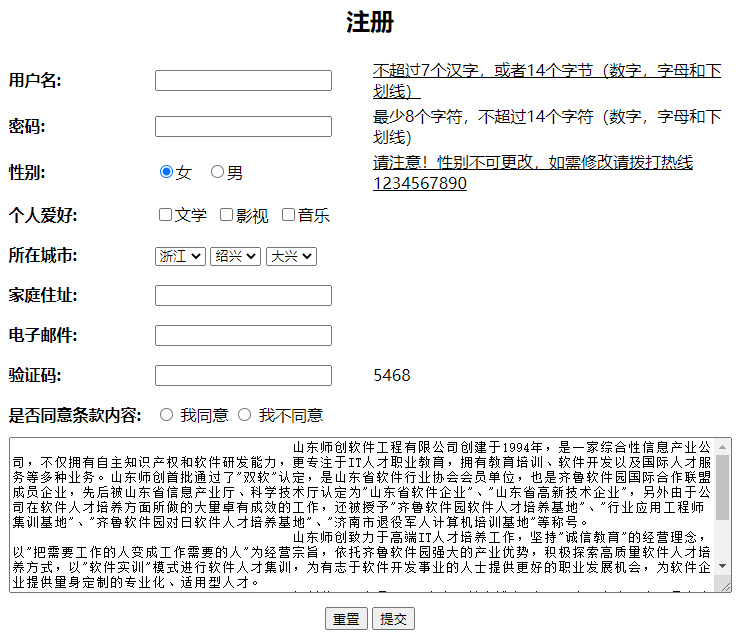This screenshot has width=743, height=634.
Task: Click the verification code text 5468
Action: tap(392, 375)
